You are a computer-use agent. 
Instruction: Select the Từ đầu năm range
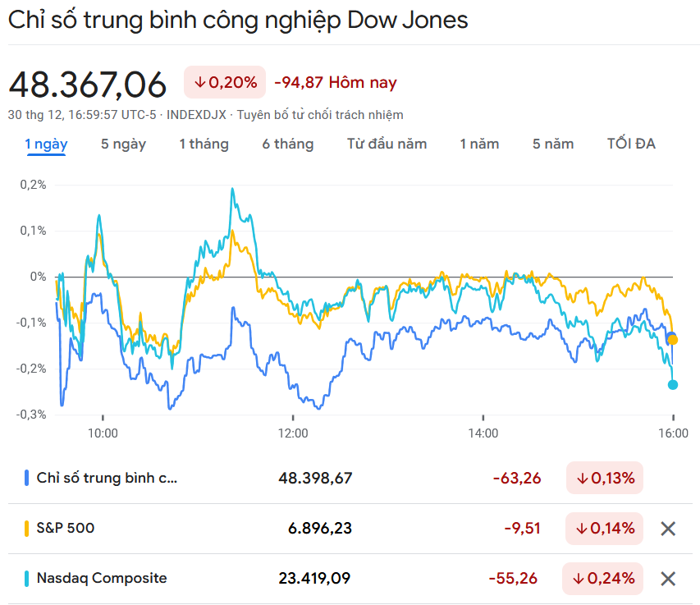387,144
